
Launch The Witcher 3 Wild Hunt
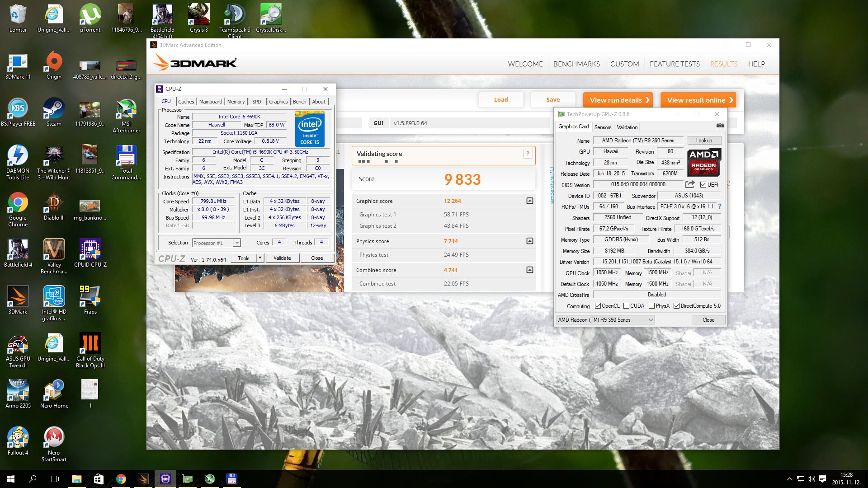click(x=54, y=163)
